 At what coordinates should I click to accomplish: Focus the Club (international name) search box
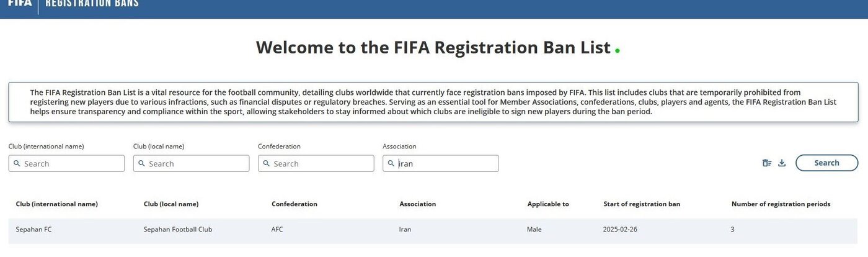(x=71, y=163)
